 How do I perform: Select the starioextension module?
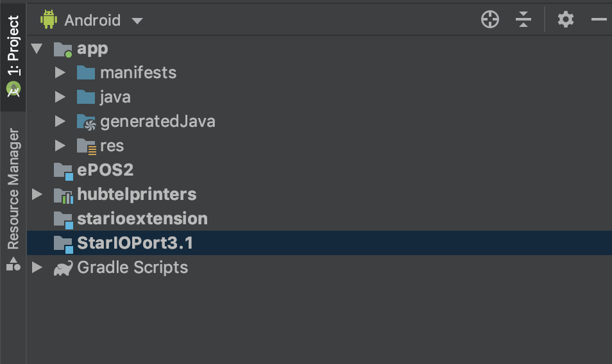point(142,219)
